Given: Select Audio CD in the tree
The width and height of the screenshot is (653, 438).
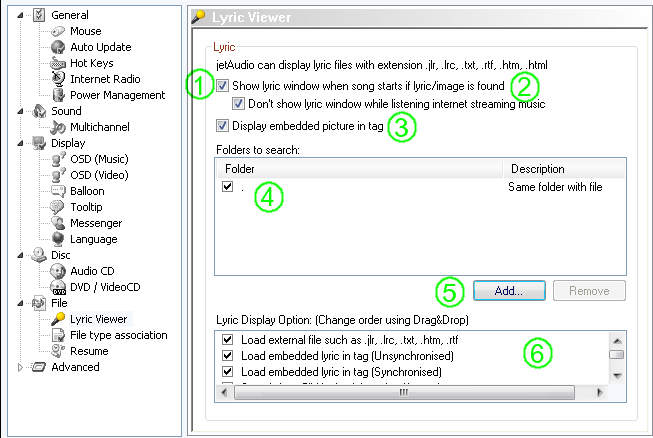Looking at the screenshot, I should click(x=92, y=271).
